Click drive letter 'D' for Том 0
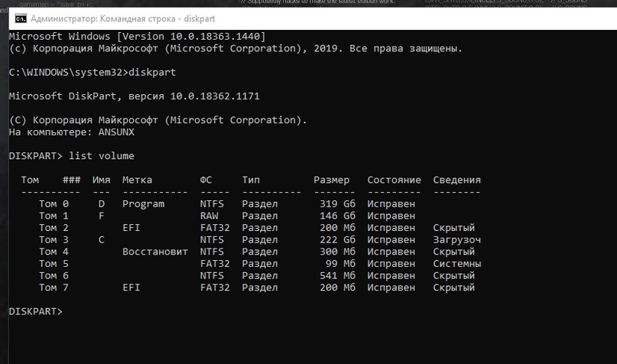617x364 pixels. click(102, 204)
